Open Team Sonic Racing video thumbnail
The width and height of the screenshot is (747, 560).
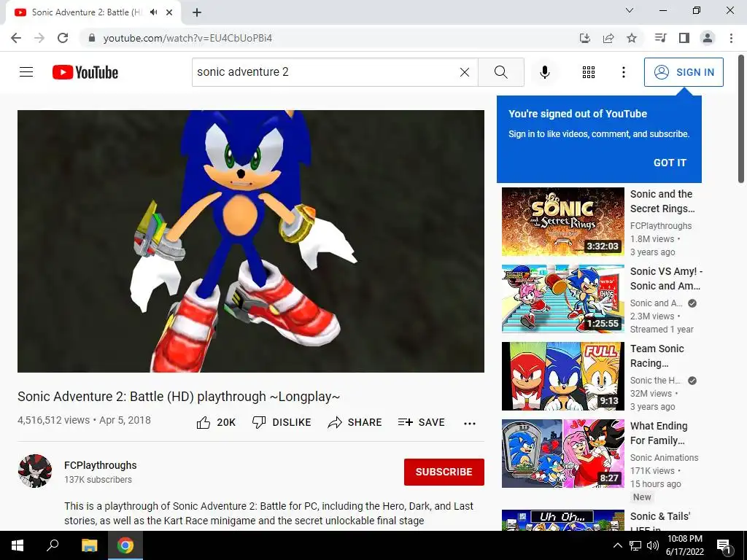pos(562,376)
